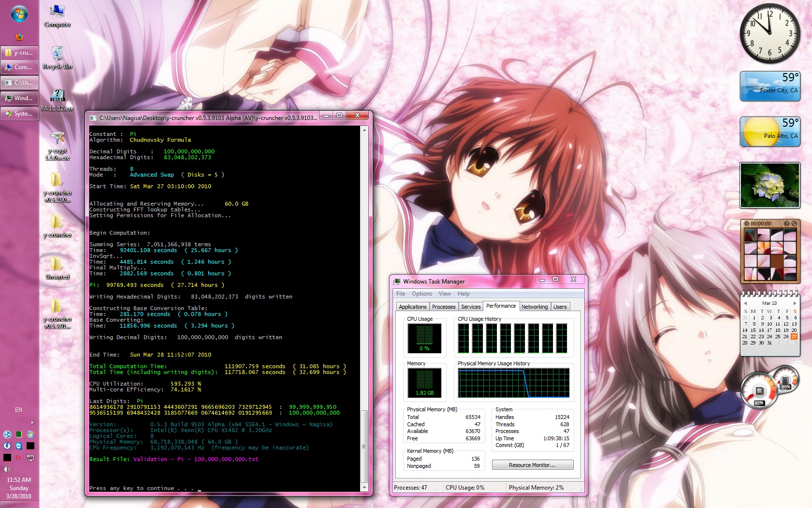The image size is (812, 508).
Task: Click the C:\Us... console taskbar button
Action: point(19,83)
